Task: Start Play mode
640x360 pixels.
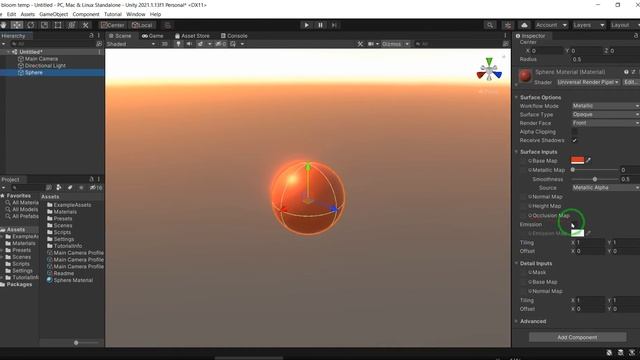Action: coord(306,25)
